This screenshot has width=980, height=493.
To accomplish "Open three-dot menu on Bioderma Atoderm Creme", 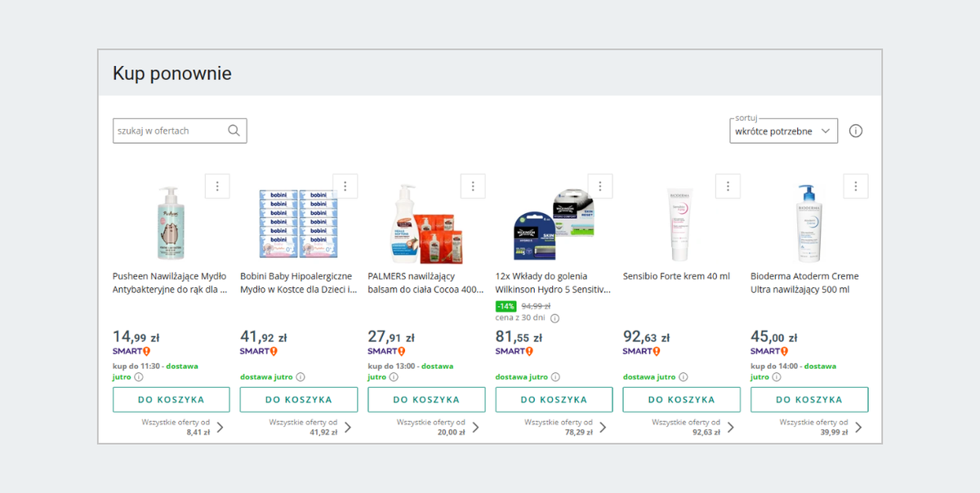I will click(856, 186).
